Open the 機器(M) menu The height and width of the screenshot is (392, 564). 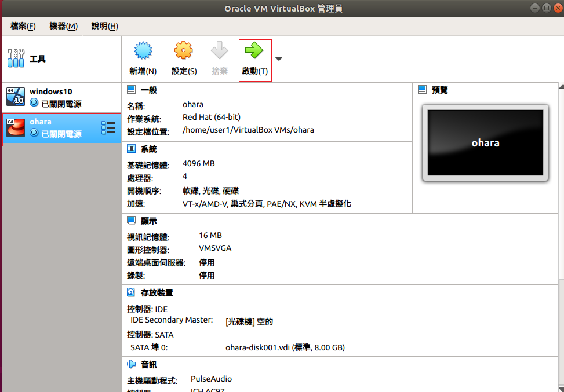[63, 26]
